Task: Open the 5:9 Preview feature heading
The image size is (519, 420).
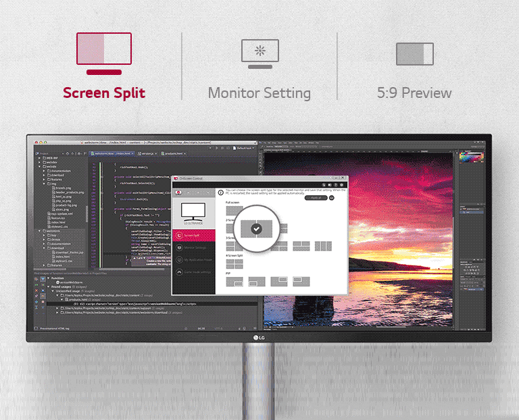Action: coord(414,93)
